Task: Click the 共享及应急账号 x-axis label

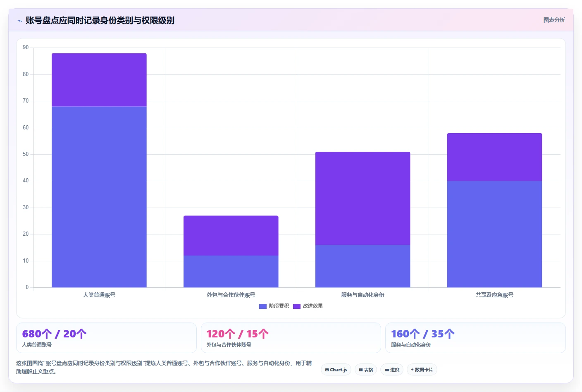Action: coord(495,295)
